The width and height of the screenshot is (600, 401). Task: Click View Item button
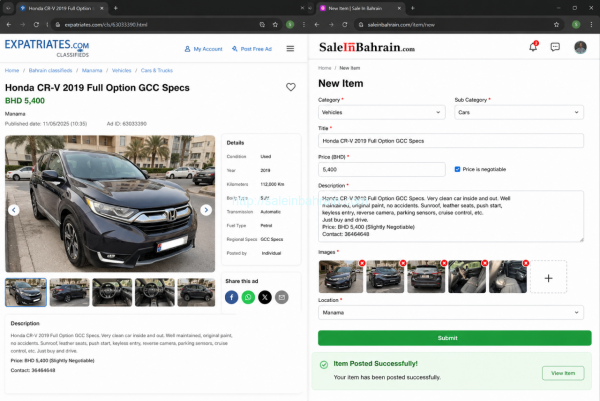[563, 373]
